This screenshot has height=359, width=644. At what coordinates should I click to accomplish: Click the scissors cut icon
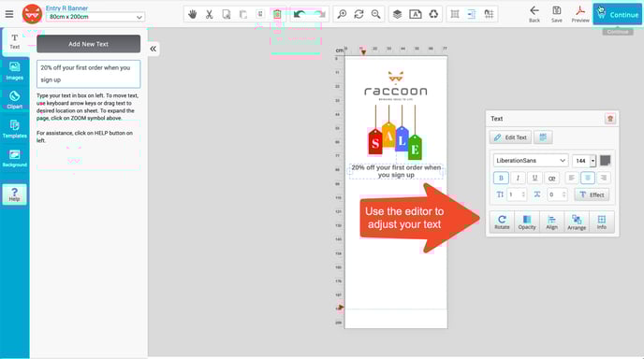tap(210, 14)
